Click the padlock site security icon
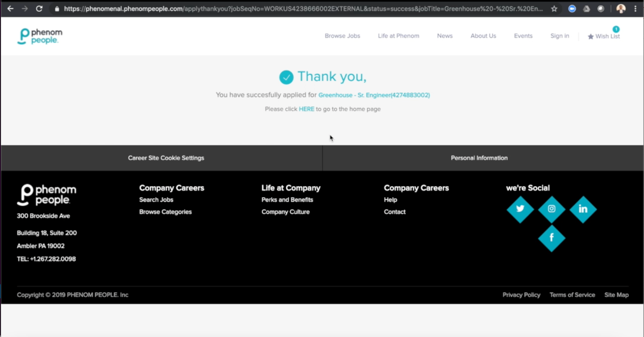This screenshot has height=337, width=644. (x=57, y=9)
